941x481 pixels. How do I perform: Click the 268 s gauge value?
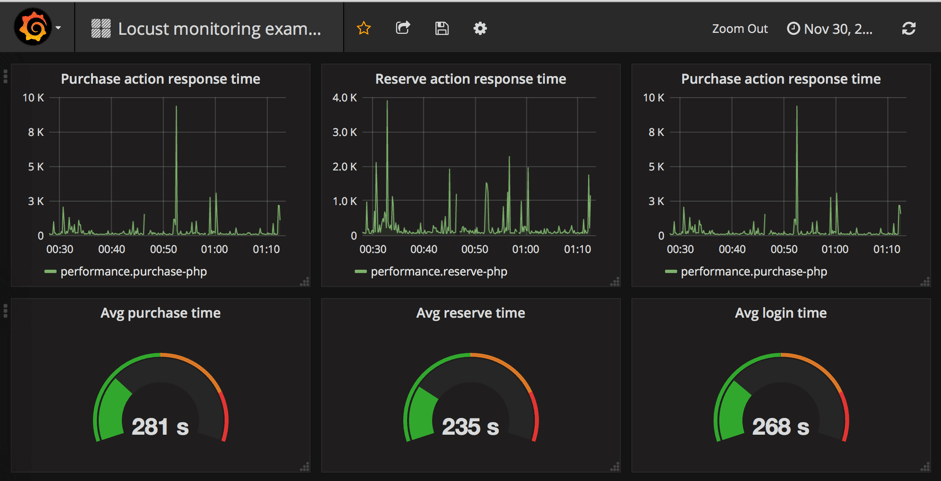781,427
